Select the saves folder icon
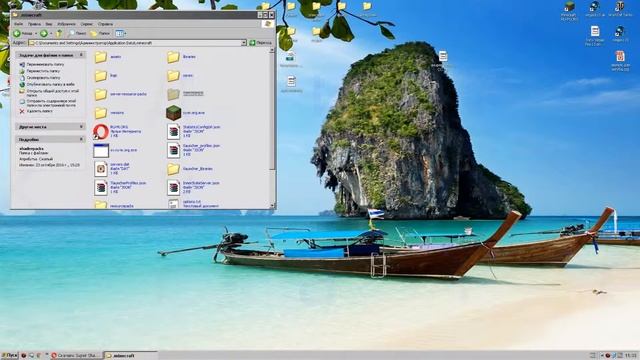This screenshot has height=360, width=640. click(173, 76)
